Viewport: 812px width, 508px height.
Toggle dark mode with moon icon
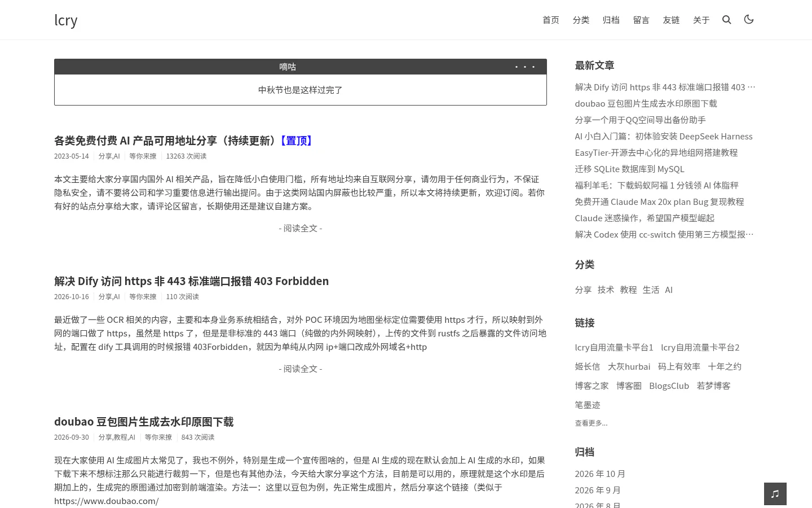point(749,19)
